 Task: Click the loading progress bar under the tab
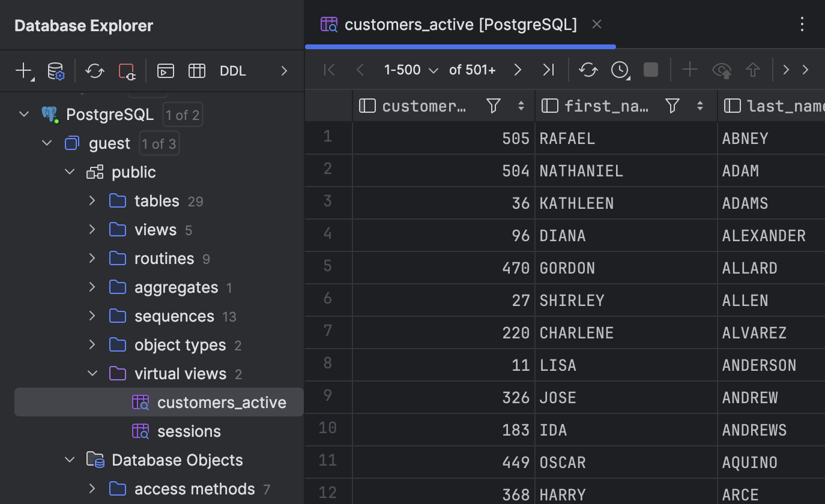tap(461, 46)
